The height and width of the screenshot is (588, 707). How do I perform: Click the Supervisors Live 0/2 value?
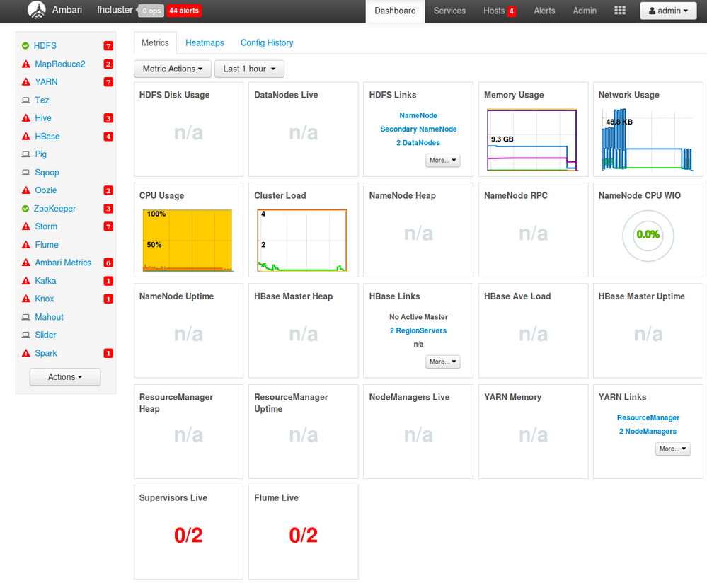[188, 535]
